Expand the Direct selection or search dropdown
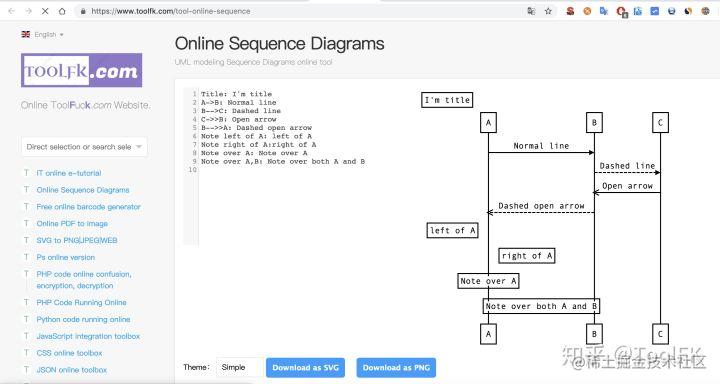720x384 pixels. [x=84, y=147]
